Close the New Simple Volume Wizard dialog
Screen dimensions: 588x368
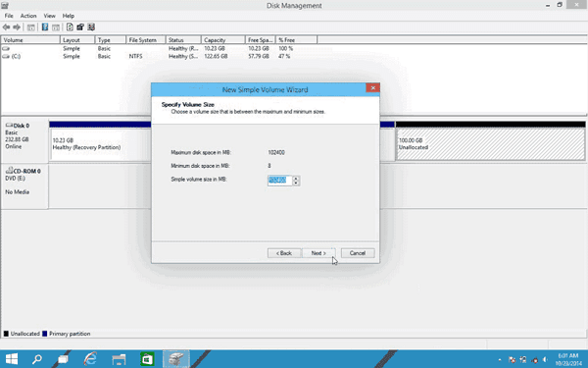372,88
